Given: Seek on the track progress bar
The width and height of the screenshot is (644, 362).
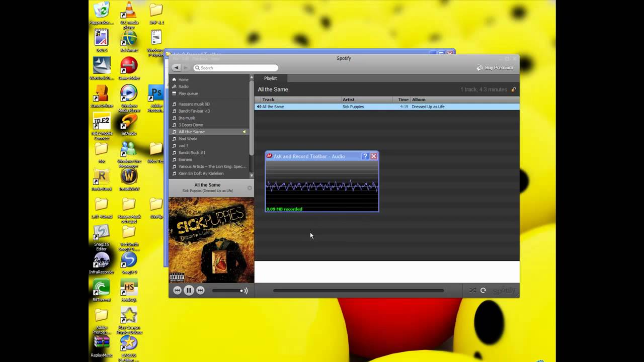Looking at the screenshot, I should (358, 290).
